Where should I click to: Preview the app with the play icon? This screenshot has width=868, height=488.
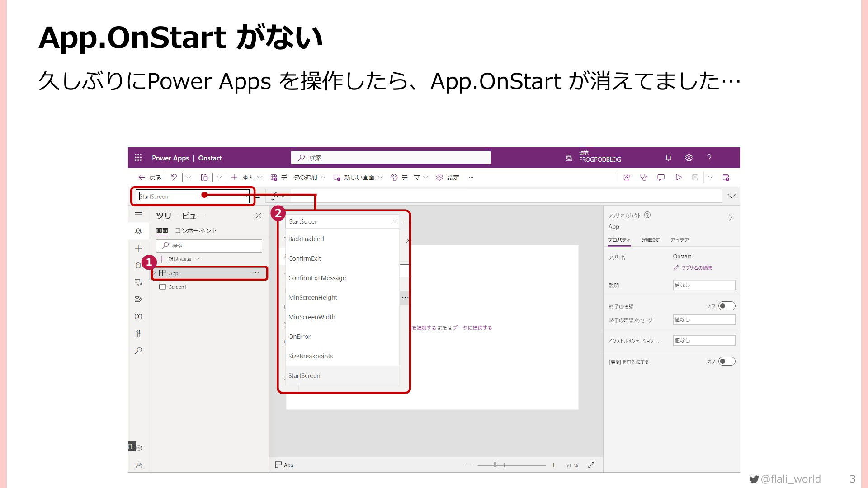coord(678,178)
